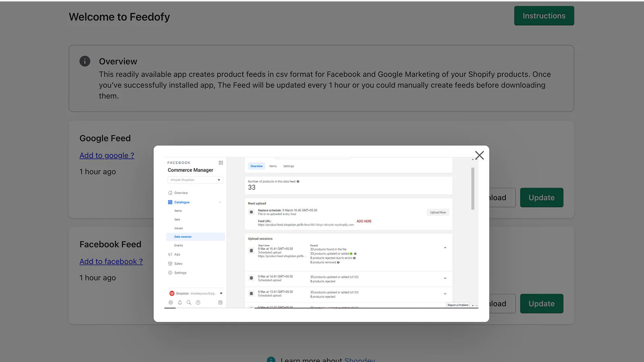The height and width of the screenshot is (362, 644).
Task: Switch to the Overview tab
Action: (256, 166)
